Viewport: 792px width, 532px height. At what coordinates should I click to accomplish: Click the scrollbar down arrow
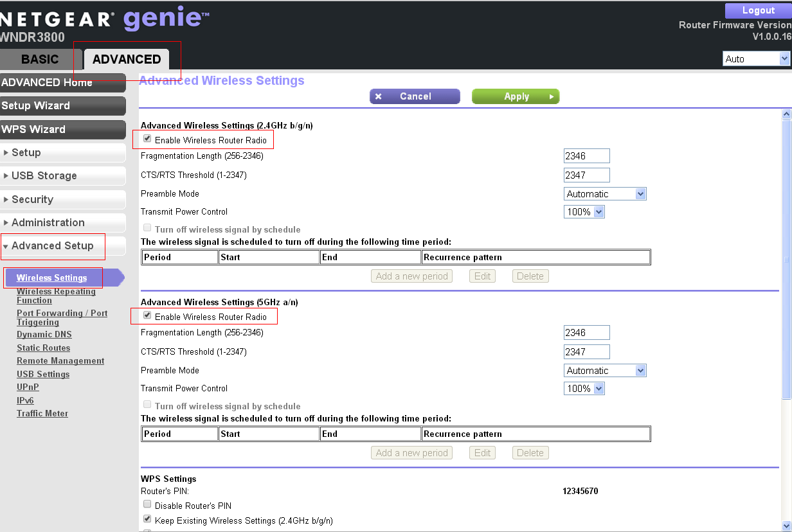pos(786,525)
